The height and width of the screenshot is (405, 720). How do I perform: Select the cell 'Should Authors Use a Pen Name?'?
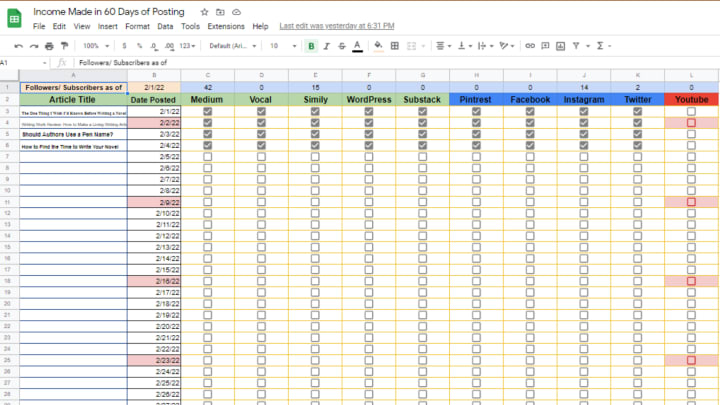point(73,134)
